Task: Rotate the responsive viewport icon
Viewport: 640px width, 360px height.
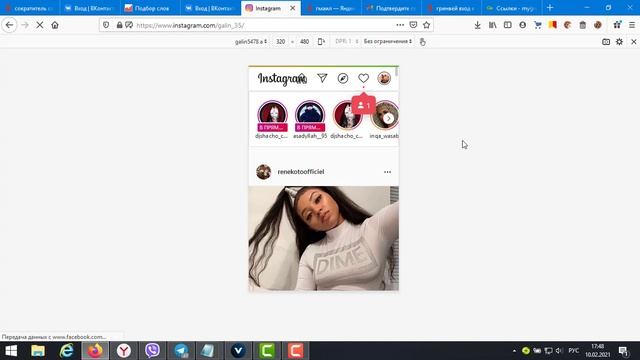Action: coord(321,42)
